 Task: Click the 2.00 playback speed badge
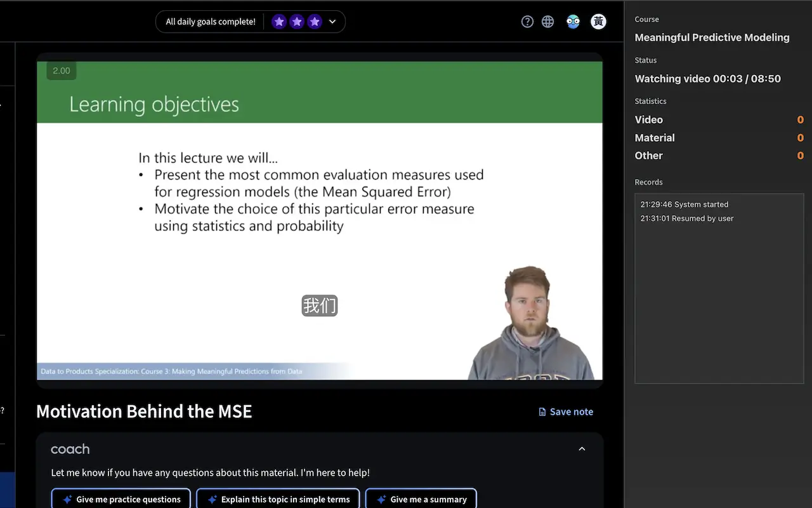[x=62, y=70]
